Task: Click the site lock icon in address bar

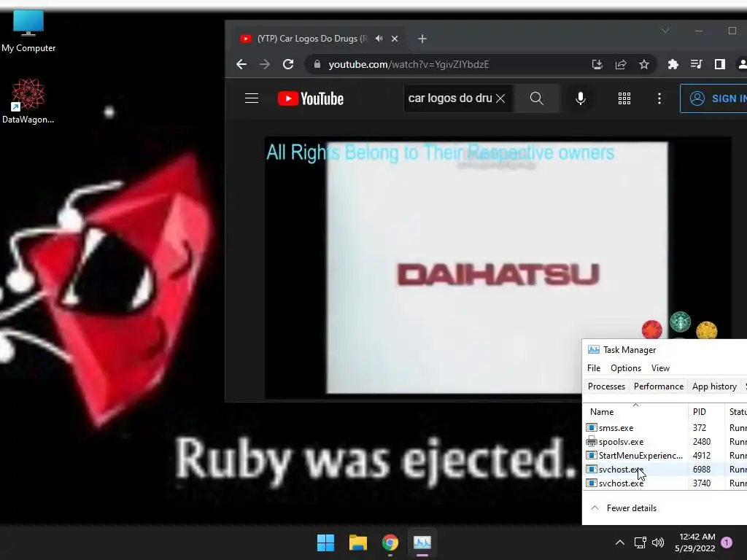Action: (317, 64)
